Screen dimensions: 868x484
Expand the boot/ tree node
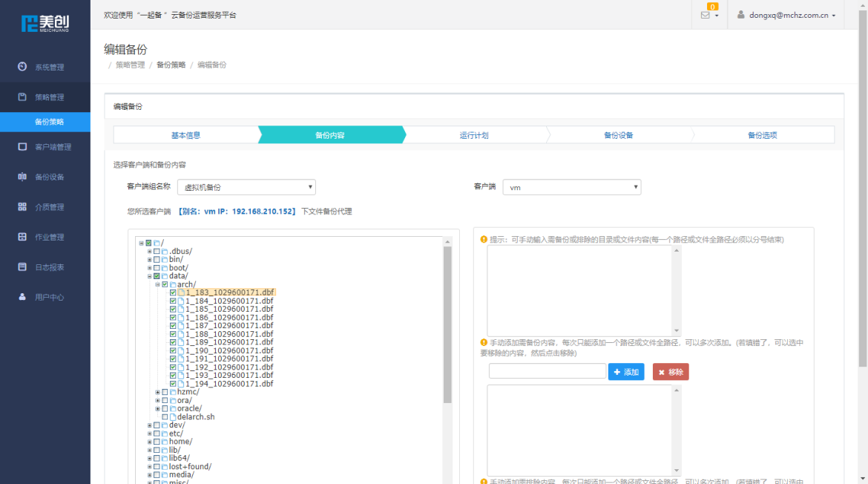[x=149, y=267]
